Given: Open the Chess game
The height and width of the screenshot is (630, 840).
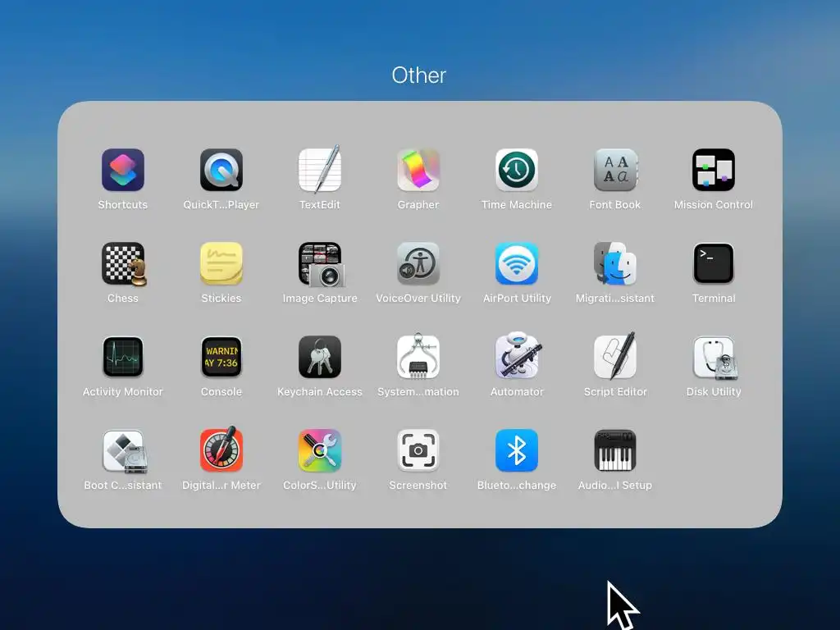Looking at the screenshot, I should pos(123,263).
